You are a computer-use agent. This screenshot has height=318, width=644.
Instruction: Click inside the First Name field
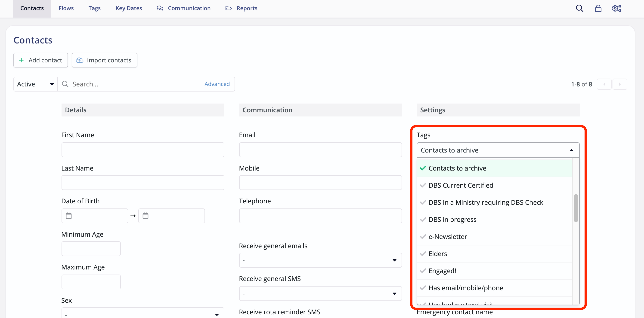click(143, 150)
